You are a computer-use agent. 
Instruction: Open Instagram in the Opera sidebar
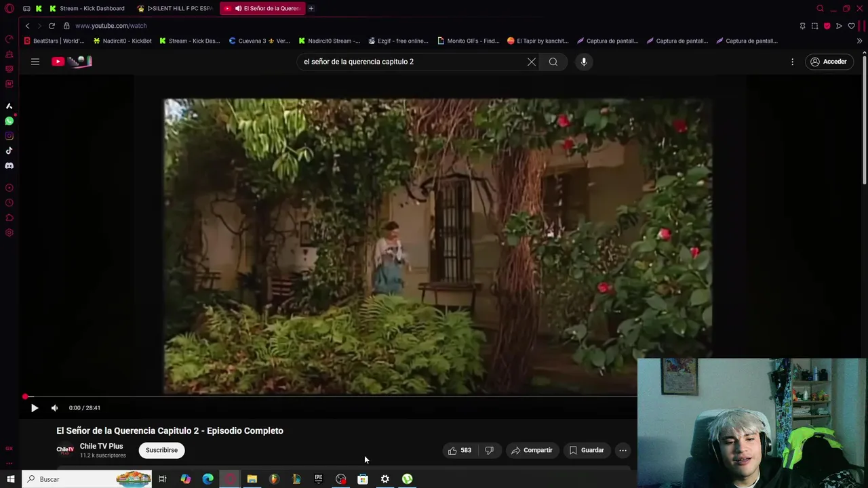(9, 136)
